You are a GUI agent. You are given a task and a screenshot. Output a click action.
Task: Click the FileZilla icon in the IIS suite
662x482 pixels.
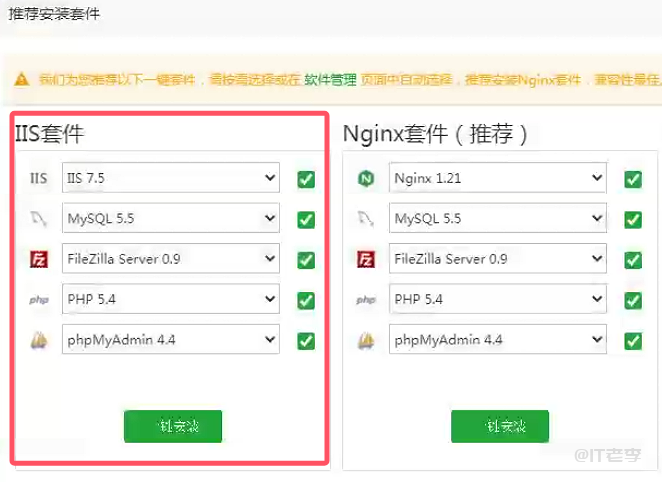[x=39, y=260]
